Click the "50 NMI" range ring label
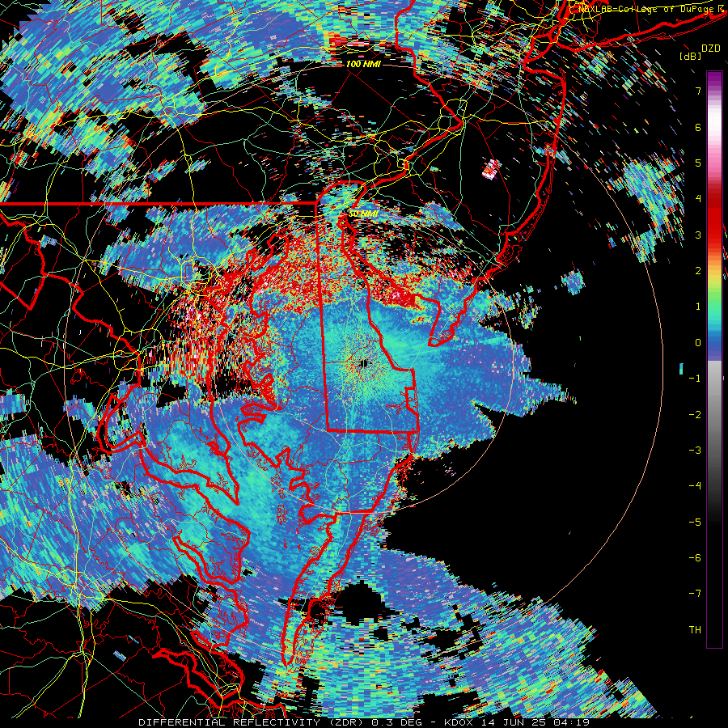The width and height of the screenshot is (728, 728). [362, 214]
